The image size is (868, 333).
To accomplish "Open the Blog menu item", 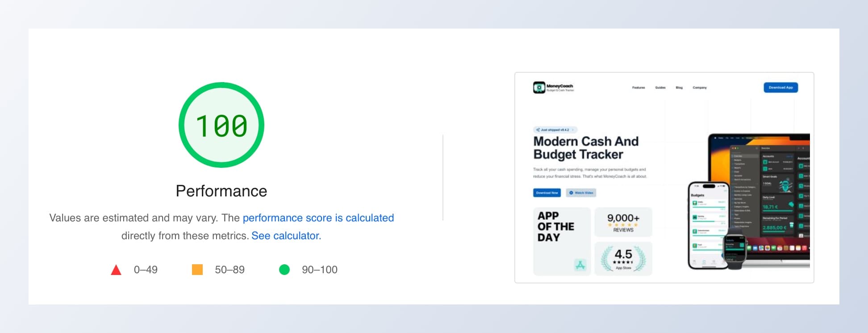I will click(679, 87).
